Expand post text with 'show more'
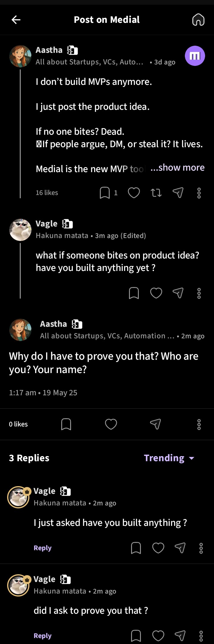214x644 pixels. (178, 168)
